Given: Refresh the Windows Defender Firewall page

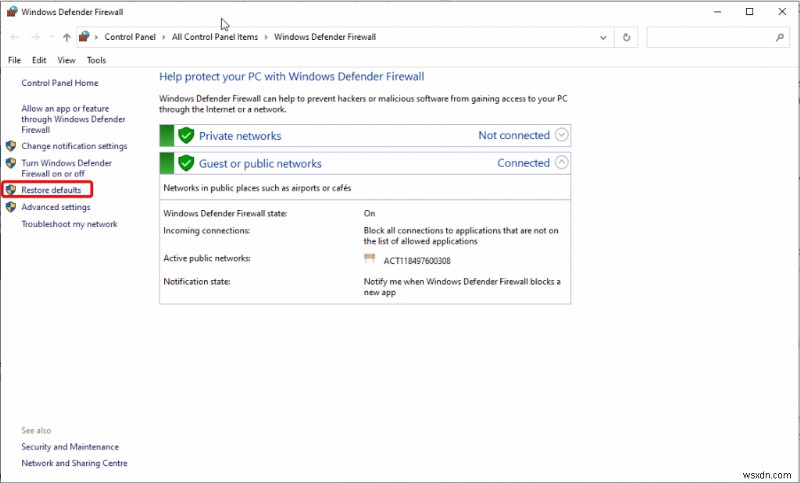Looking at the screenshot, I should 627,37.
